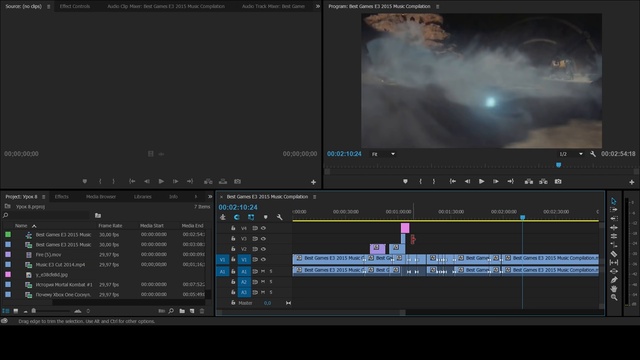Toggle sync lock on track A3
The image size is (640, 360).
pyautogui.click(x=255, y=292)
